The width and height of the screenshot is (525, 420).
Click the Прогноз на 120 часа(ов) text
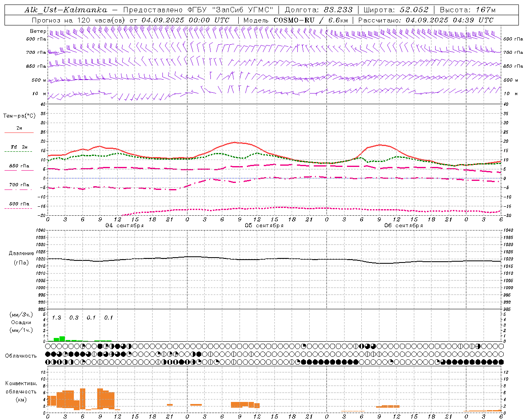[79, 20]
